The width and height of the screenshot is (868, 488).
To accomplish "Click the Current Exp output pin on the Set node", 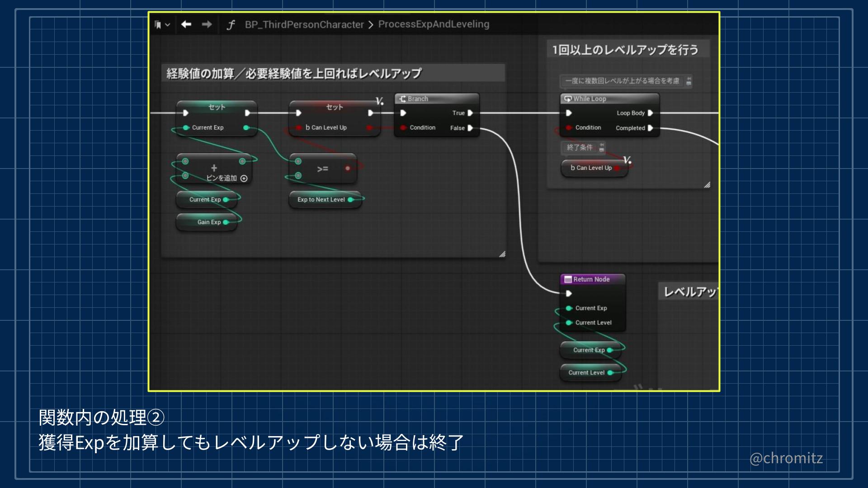I will 246,128.
